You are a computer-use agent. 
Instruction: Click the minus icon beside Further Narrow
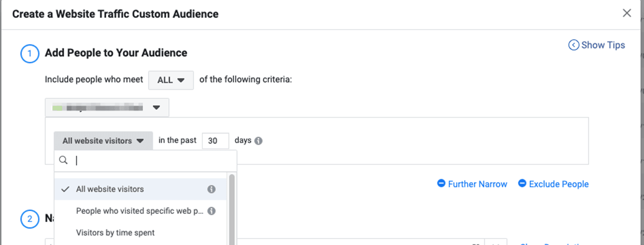tap(441, 184)
